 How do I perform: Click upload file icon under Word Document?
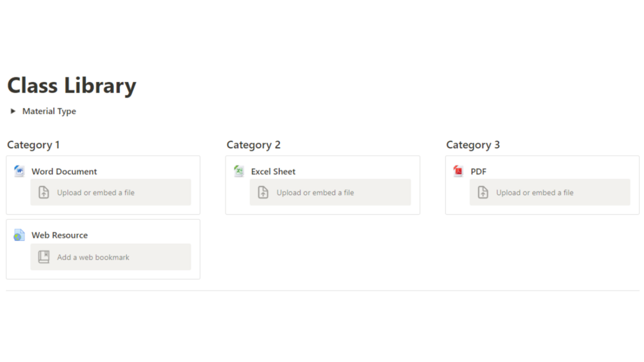click(x=44, y=192)
